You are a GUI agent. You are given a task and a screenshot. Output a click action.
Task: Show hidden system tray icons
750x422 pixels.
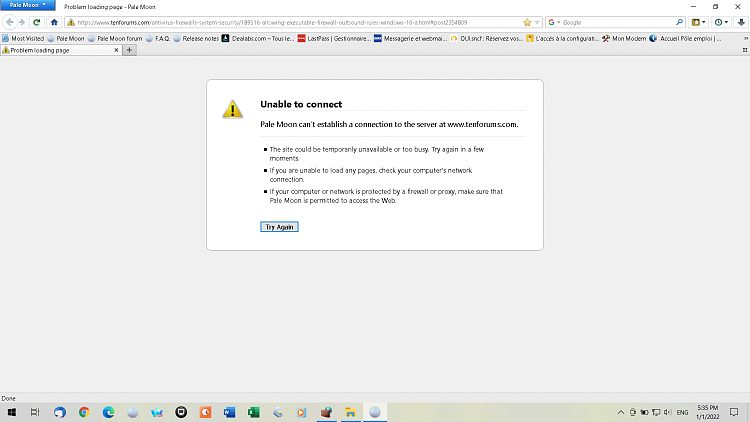coord(620,412)
